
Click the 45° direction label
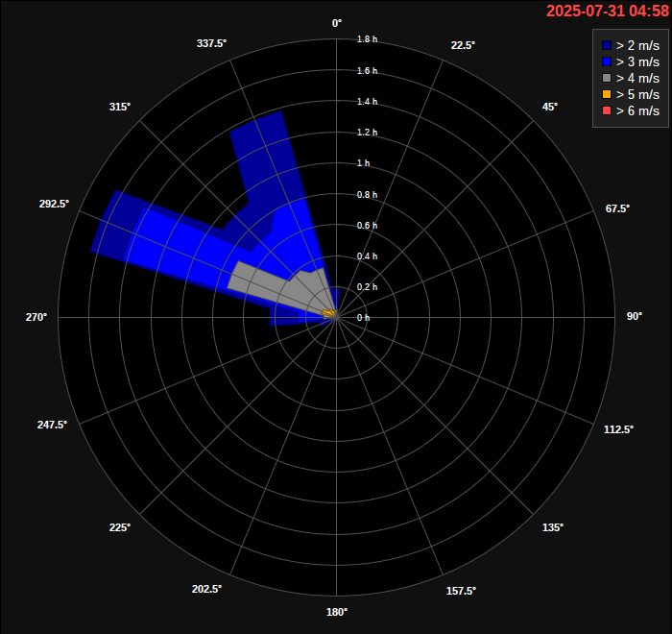point(550,107)
